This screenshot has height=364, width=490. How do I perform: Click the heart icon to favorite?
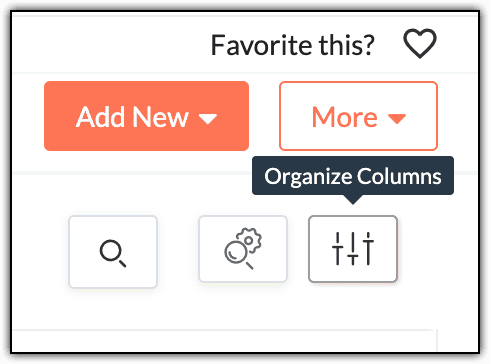pos(420,44)
